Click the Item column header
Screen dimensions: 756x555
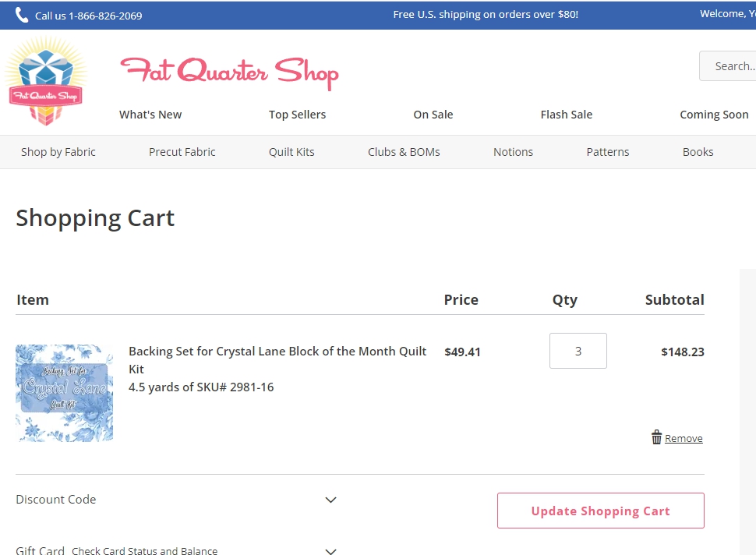(x=33, y=300)
